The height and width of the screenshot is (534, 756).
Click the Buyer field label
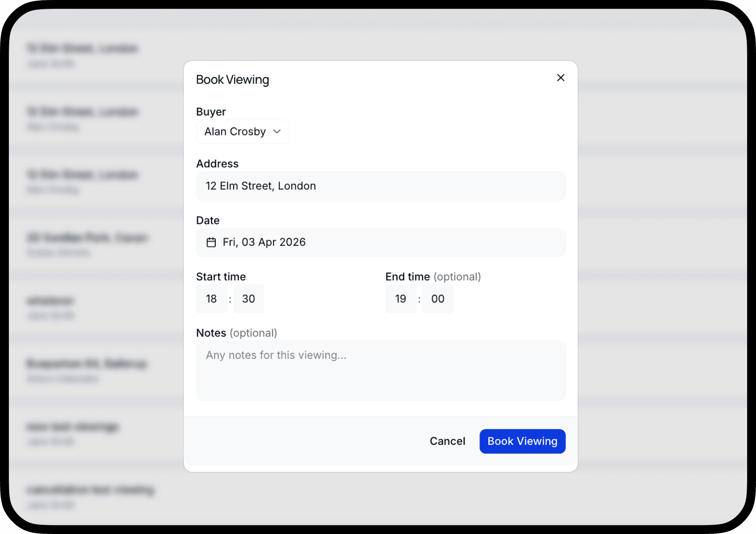[211, 111]
